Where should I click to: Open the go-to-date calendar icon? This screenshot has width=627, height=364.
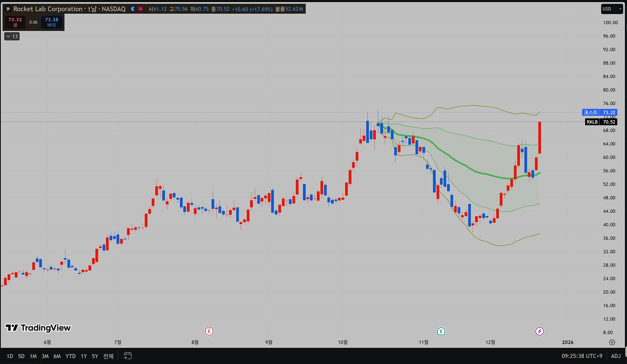tap(128, 356)
